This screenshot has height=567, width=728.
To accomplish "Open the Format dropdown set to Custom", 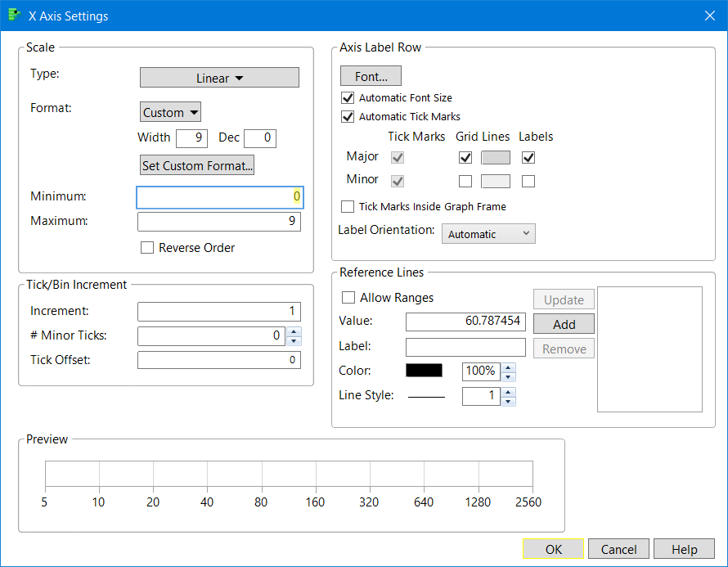I will pyautogui.click(x=169, y=112).
